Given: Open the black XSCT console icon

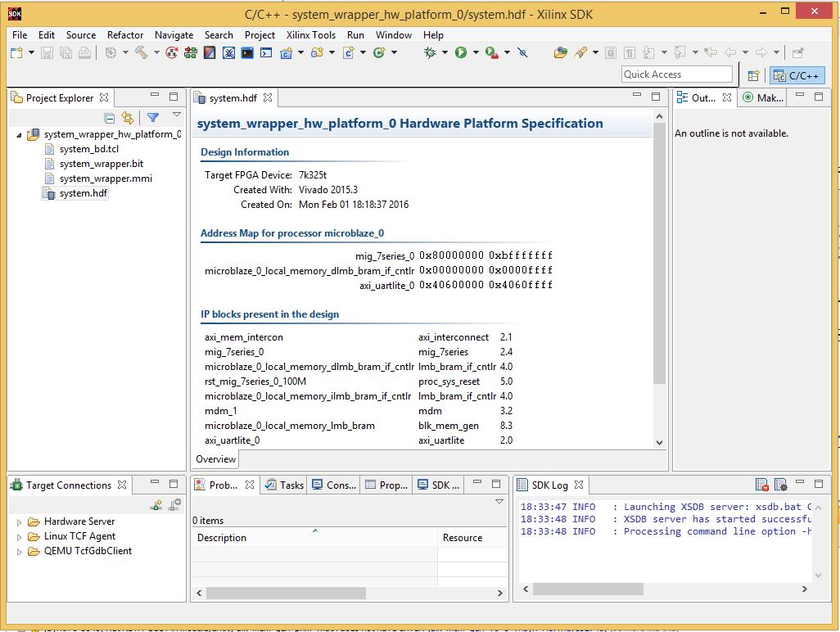Looking at the screenshot, I should (247, 52).
